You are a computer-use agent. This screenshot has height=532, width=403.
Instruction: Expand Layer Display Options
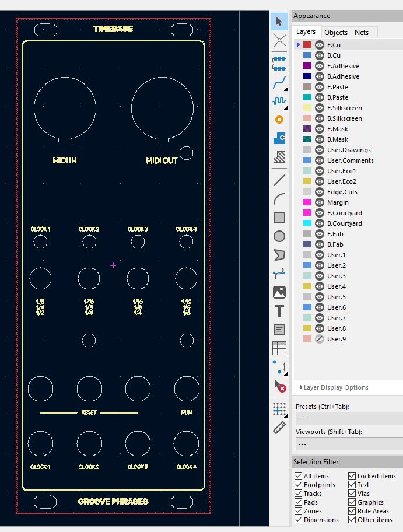pyautogui.click(x=335, y=387)
